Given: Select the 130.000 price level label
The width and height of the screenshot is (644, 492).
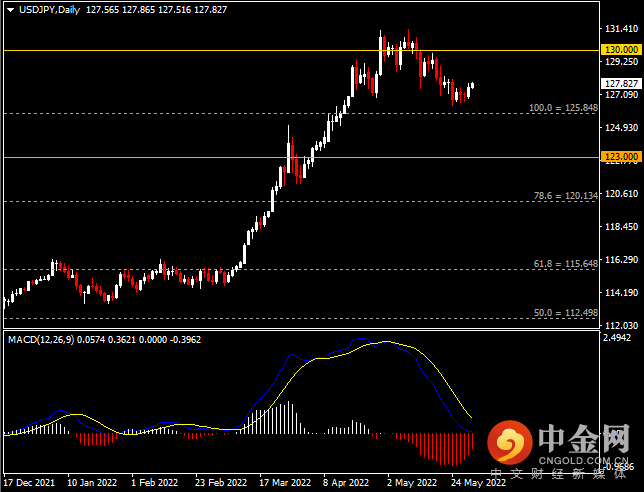Looking at the screenshot, I should pyautogui.click(x=622, y=50).
